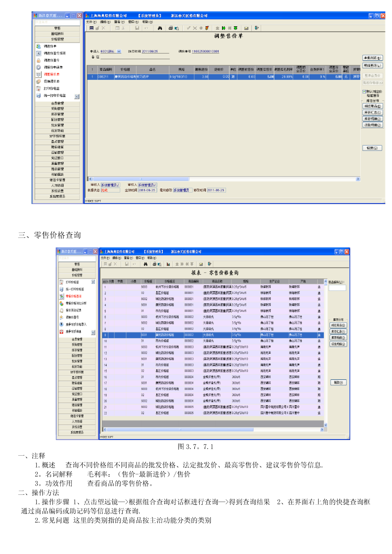
Task: Open 调进价单 from upper sidebar
Action: pos(50,46)
